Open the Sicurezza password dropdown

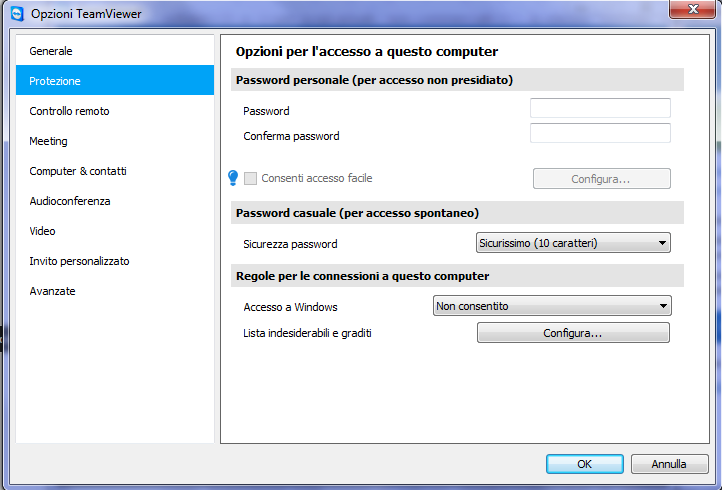[x=570, y=243]
